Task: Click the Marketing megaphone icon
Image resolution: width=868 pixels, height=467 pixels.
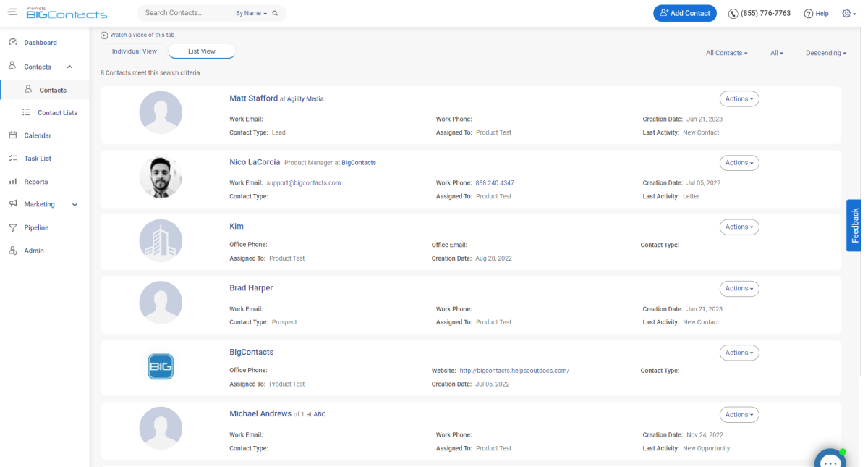Action: (13, 204)
